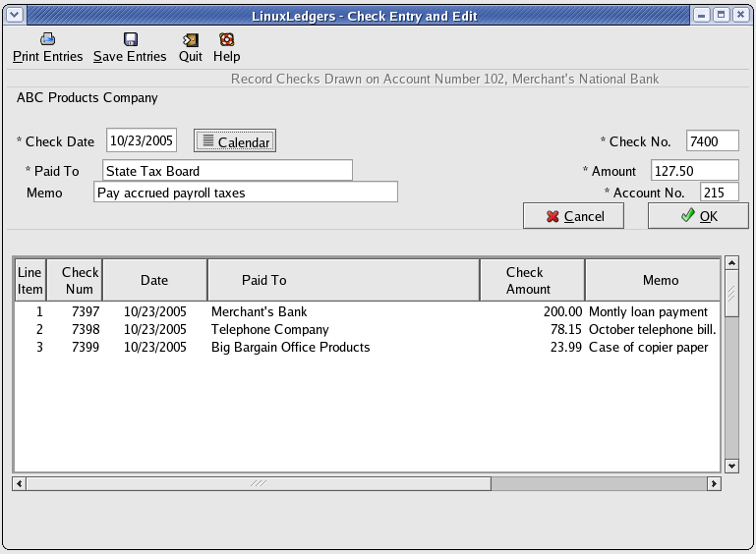Viewport: 756px width, 554px height.
Task: Click the Print Entries printer icon
Action: pyautogui.click(x=47, y=40)
